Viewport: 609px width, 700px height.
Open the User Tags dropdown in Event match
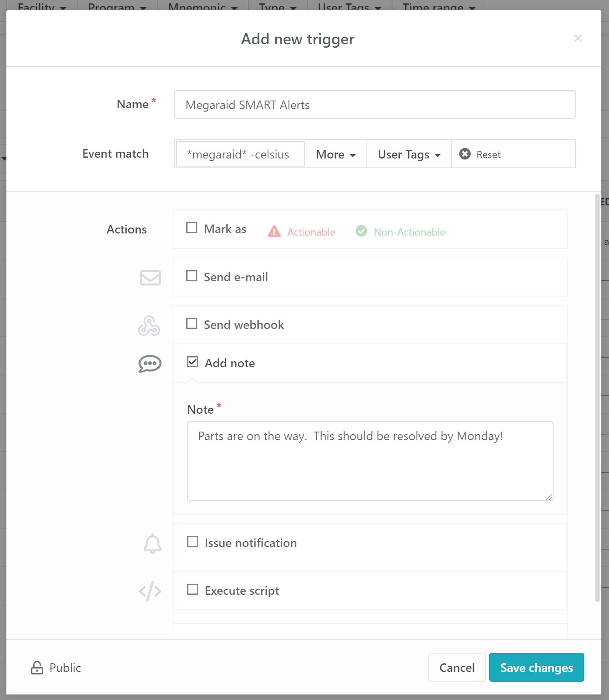[x=409, y=154]
